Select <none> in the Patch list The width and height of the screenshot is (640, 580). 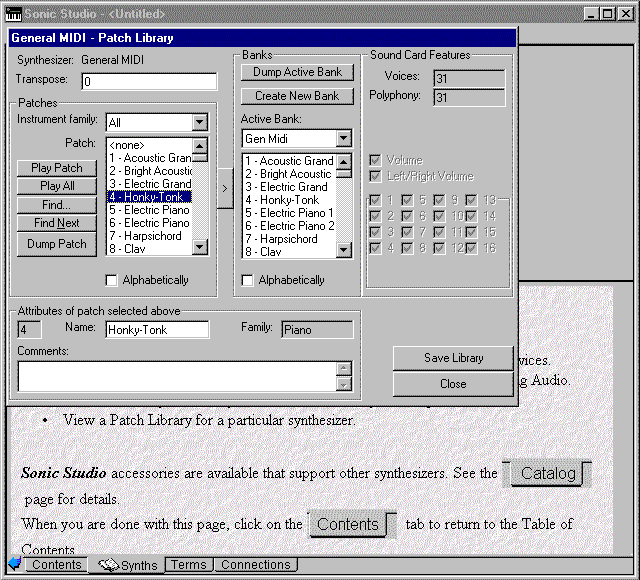click(x=149, y=145)
